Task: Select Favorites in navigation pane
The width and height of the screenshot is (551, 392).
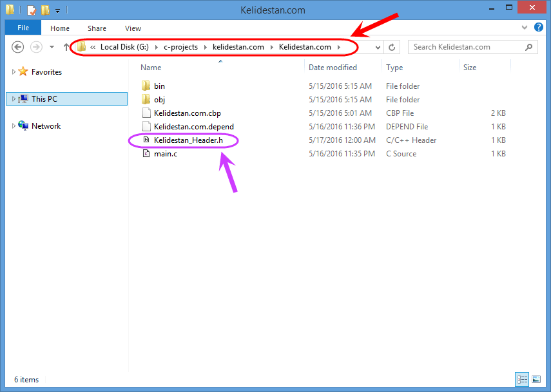Action: [46, 72]
